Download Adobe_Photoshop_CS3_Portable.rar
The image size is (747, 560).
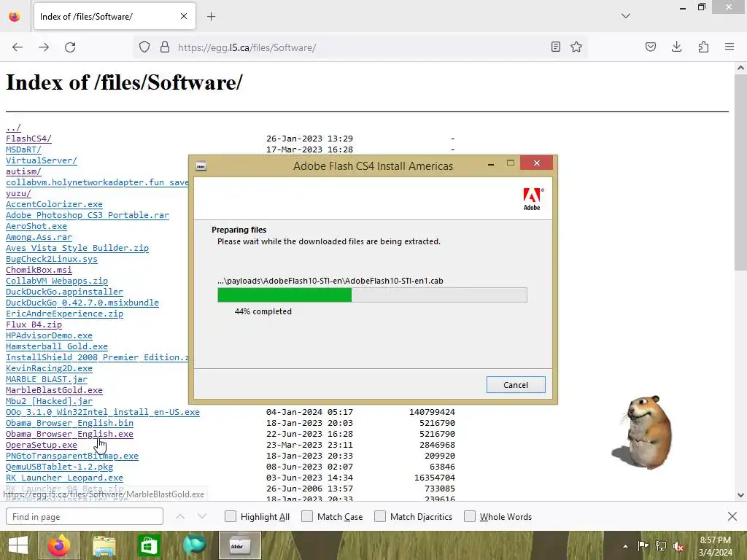pos(88,215)
